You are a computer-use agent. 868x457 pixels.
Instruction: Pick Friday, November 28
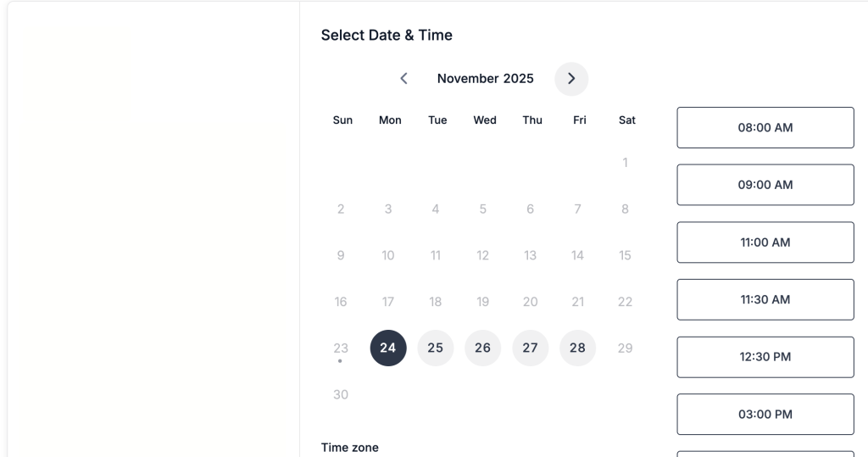click(578, 348)
